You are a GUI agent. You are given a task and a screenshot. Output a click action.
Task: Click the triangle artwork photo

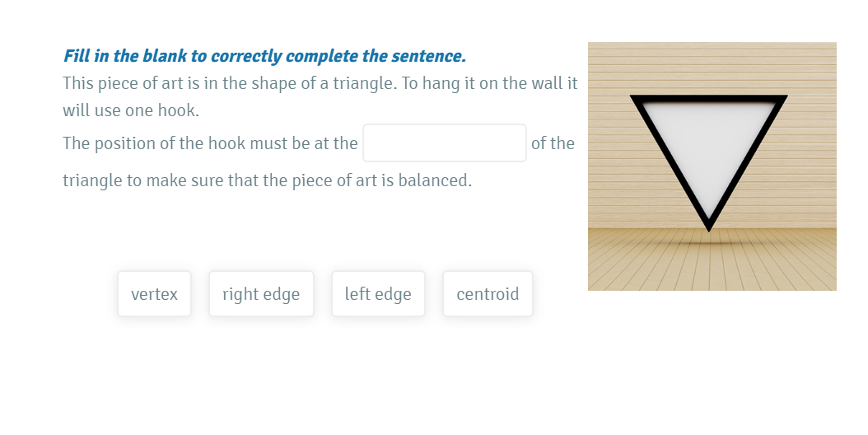(x=712, y=166)
